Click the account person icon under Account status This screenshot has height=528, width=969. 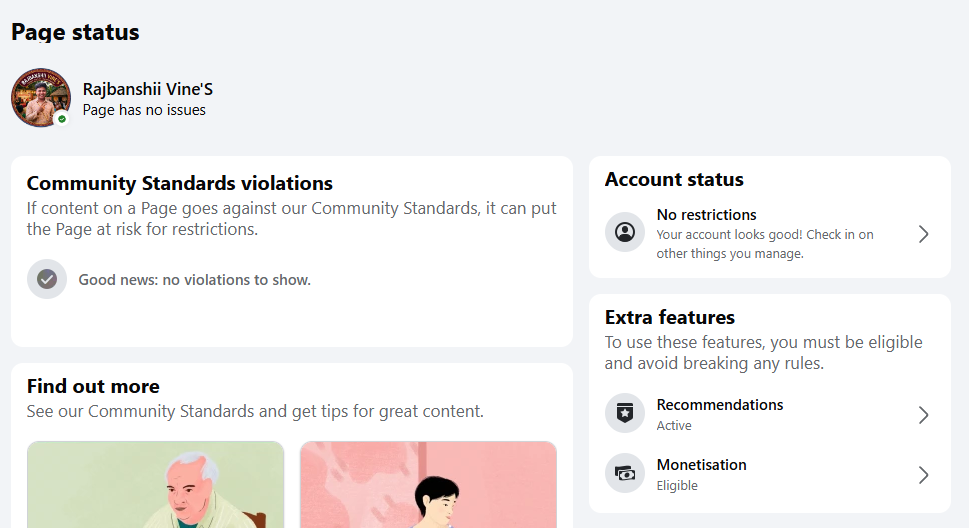coord(625,232)
